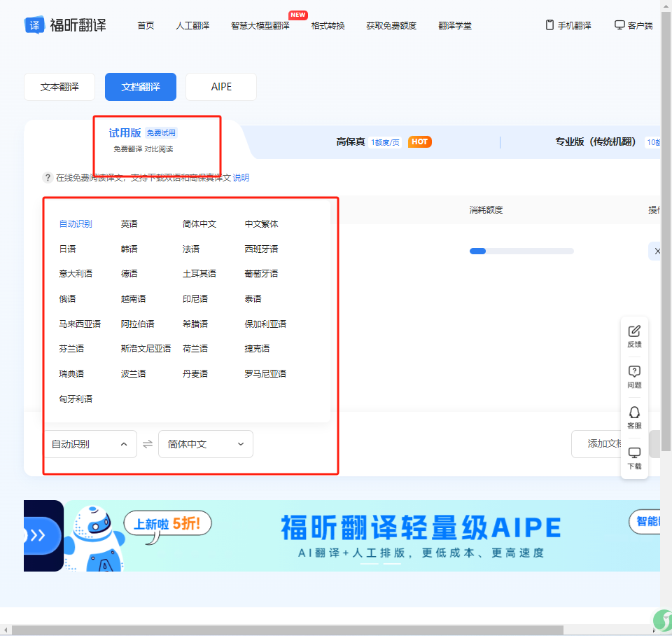The image size is (672, 636).
Task: Open 翻译学堂 navigation item
Action: [x=455, y=26]
